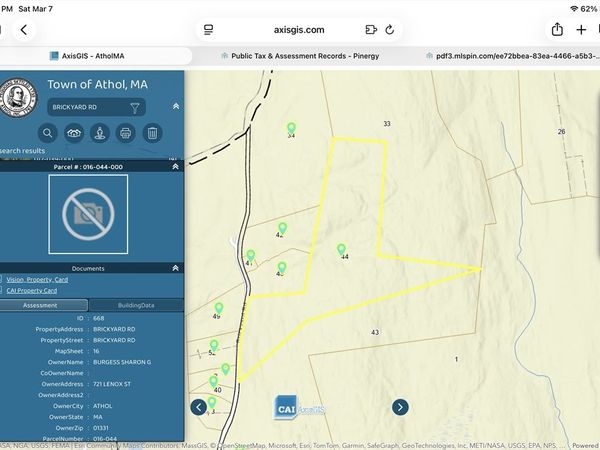
Task: Click the magnifier search icon
Action: (x=48, y=132)
